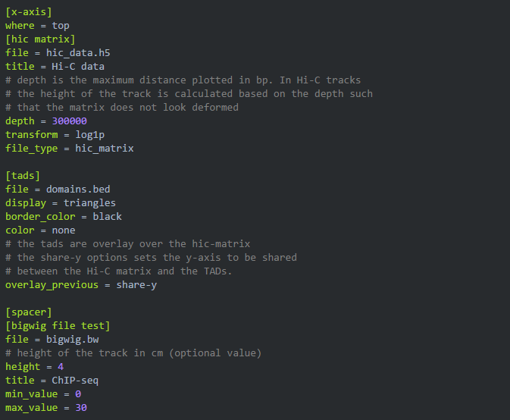
Task: Click the [x-axis] section header
Action: 28,12
